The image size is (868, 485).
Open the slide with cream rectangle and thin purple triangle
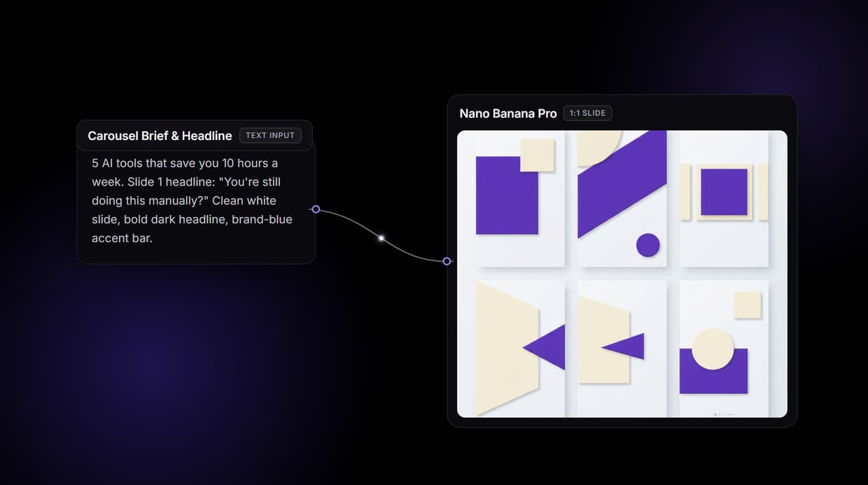click(622, 348)
